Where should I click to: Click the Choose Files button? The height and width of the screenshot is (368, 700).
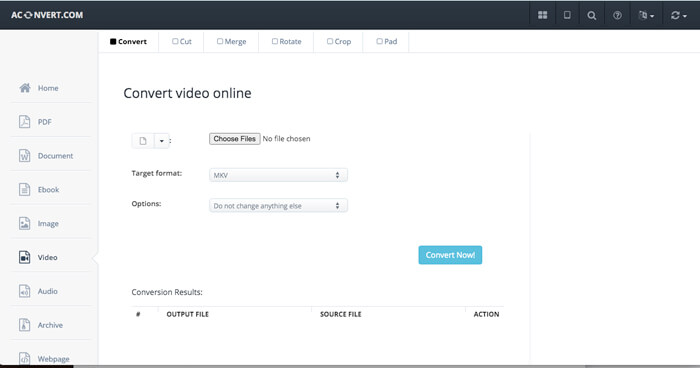(x=234, y=139)
